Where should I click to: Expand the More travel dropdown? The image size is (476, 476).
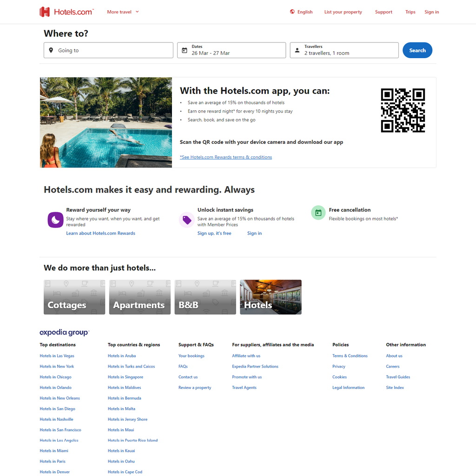(123, 12)
